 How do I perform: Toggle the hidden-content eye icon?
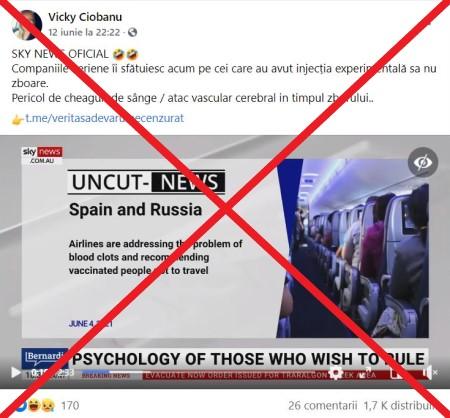point(422,162)
